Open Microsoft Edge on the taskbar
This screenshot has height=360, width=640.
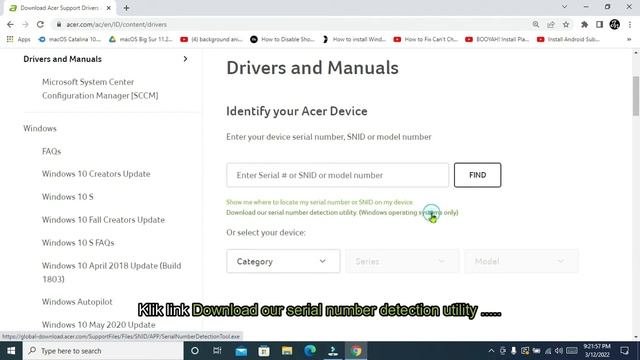[x=310, y=351]
